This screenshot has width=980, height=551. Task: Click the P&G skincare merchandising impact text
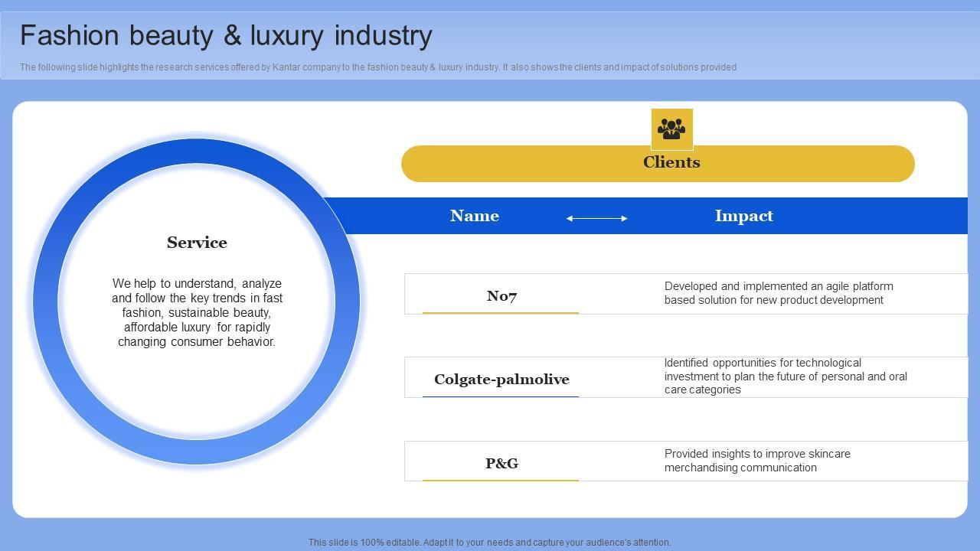click(757, 461)
